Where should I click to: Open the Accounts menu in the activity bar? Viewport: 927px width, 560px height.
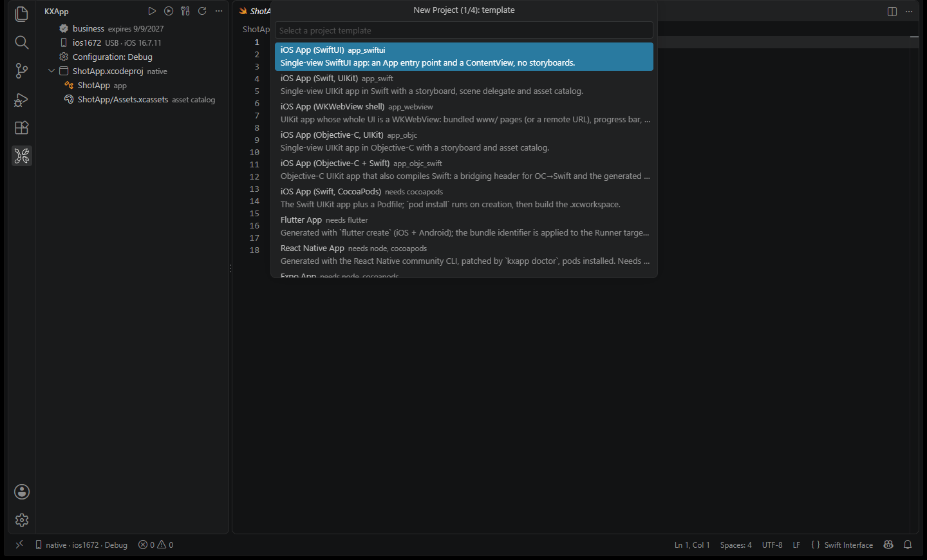tap(22, 492)
